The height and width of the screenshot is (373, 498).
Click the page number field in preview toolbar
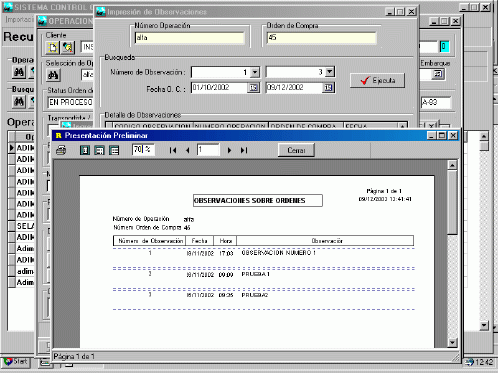point(208,150)
